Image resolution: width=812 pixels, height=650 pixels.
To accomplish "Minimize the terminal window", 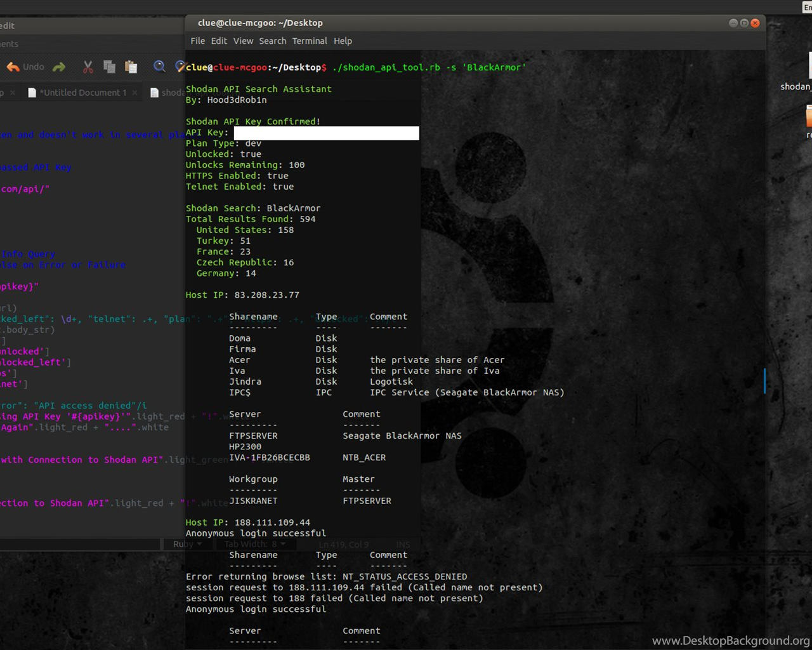I will (x=733, y=23).
